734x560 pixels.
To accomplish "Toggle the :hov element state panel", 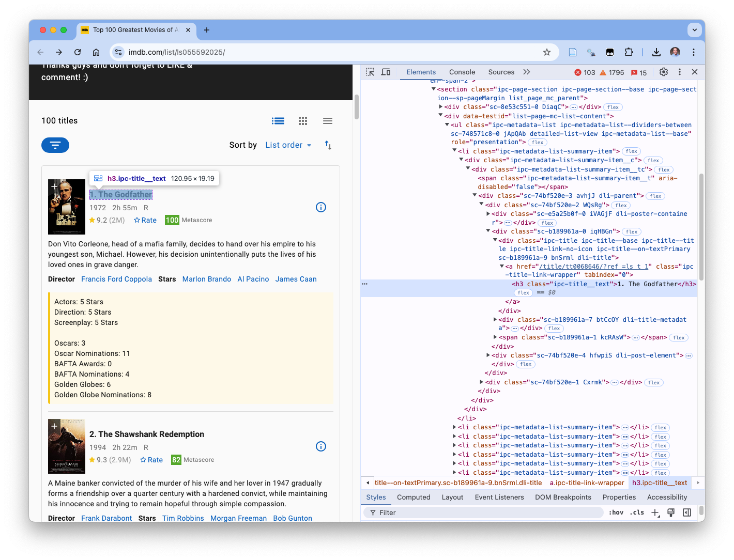I will click(616, 512).
